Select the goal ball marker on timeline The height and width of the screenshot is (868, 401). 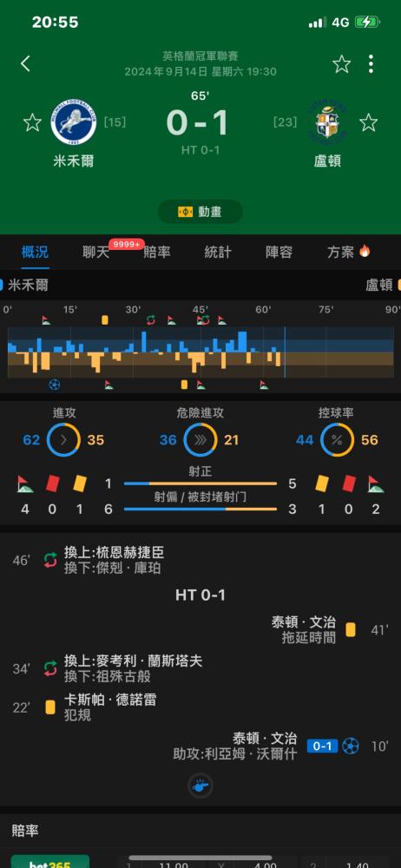[55, 385]
